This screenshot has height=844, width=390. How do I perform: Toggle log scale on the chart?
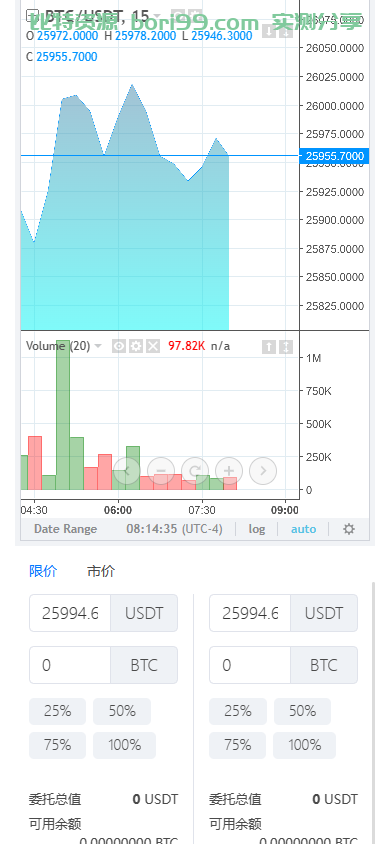point(257,529)
